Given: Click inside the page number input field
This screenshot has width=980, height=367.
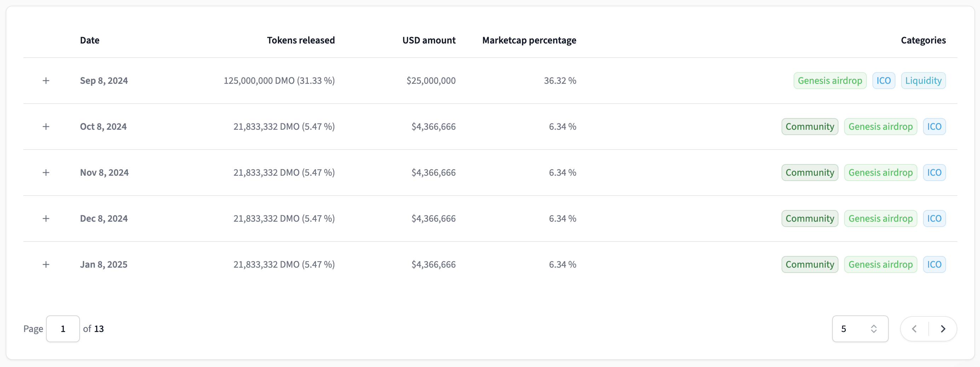Looking at the screenshot, I should 63,328.
